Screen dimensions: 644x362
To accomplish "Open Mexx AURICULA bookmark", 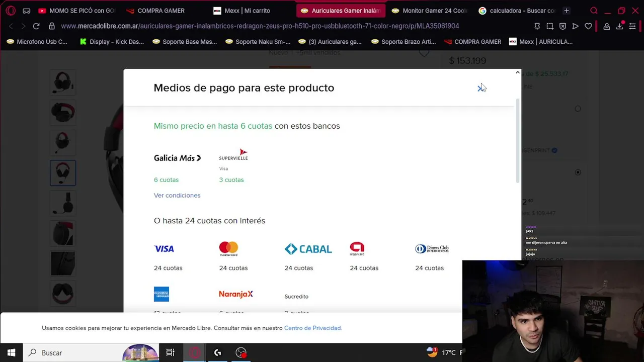I will 541,42.
